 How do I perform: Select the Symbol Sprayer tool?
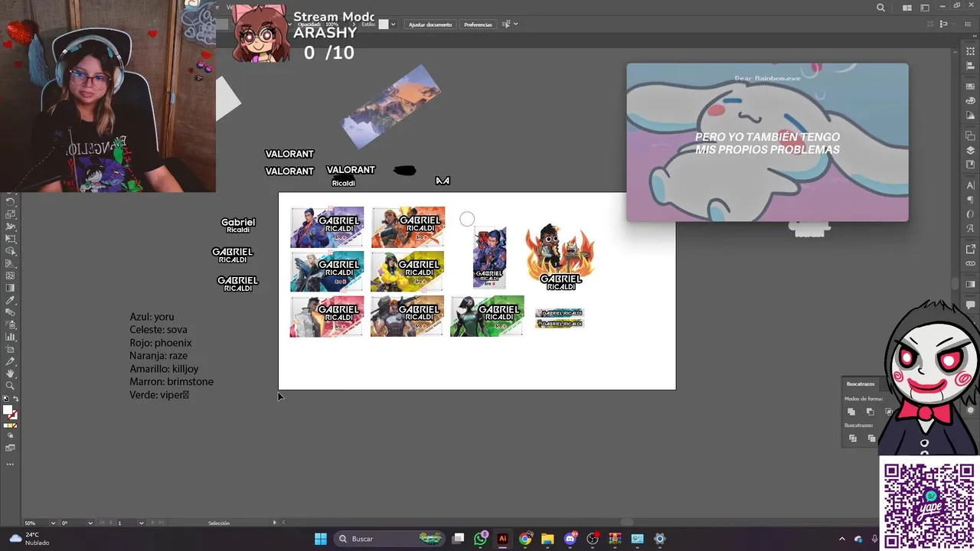click(x=11, y=324)
